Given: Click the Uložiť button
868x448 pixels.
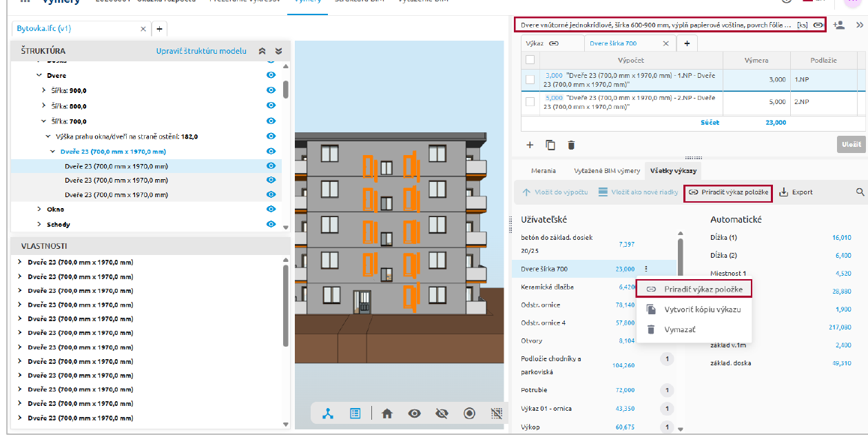Looking at the screenshot, I should click(x=851, y=145).
